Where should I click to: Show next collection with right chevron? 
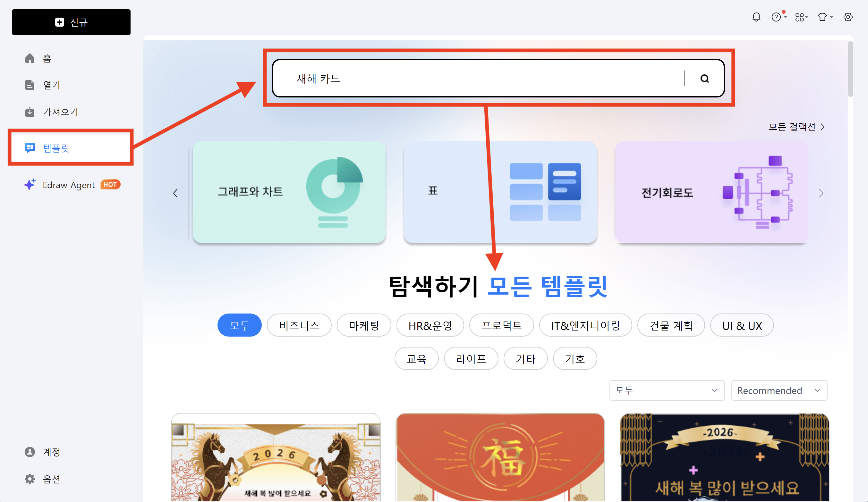tap(821, 193)
